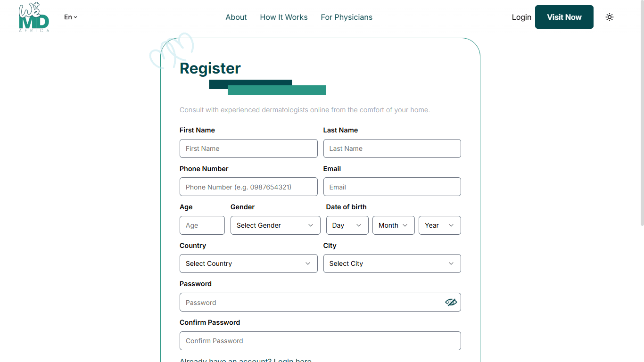Toggle the light/dark theme sun icon
The width and height of the screenshot is (644, 362).
coord(610,17)
